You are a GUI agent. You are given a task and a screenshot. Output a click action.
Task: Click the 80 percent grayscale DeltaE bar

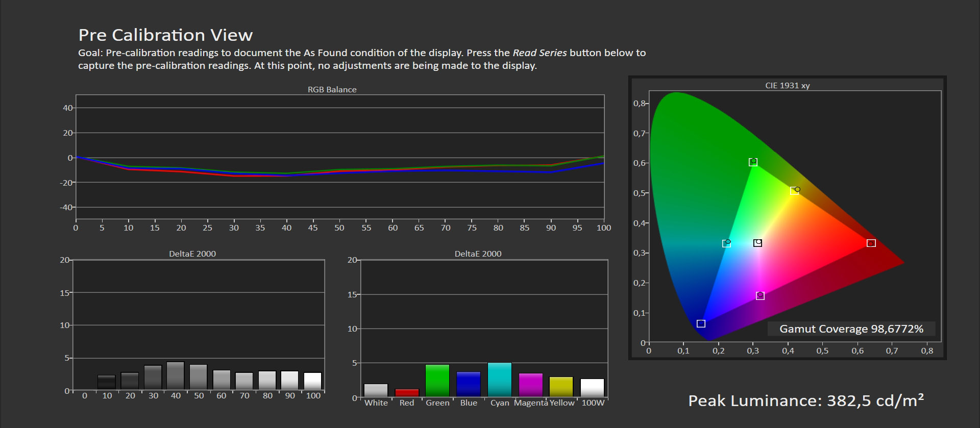(x=267, y=381)
